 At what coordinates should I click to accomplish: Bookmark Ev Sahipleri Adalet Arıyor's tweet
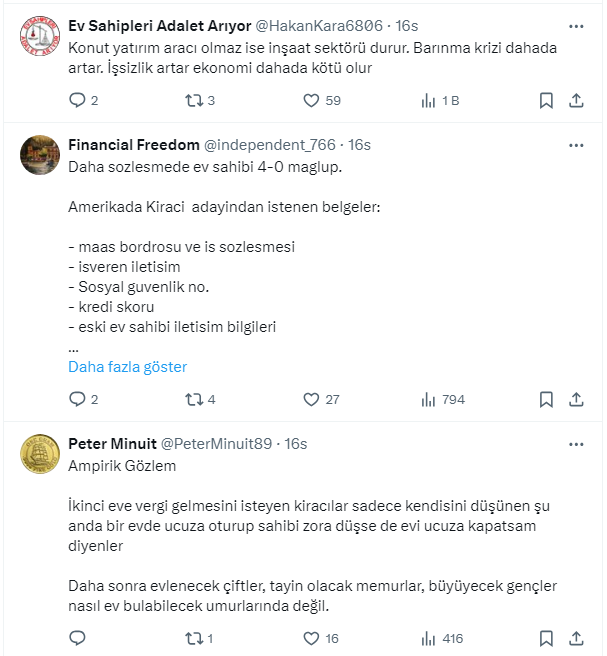pos(546,100)
